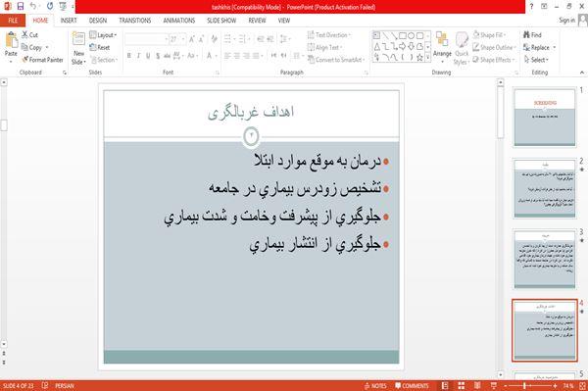Expand the shapes gallery More arrow
This screenshot has width=588, height=391.
click(x=428, y=58)
